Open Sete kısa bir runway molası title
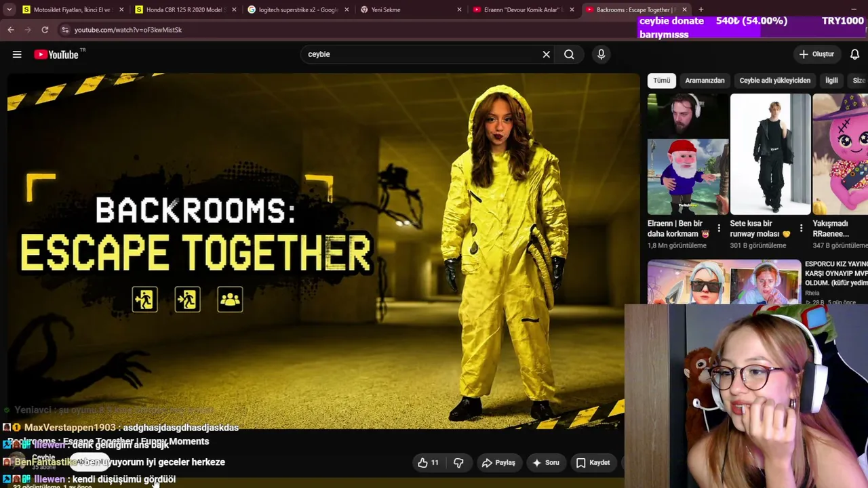 coord(760,228)
